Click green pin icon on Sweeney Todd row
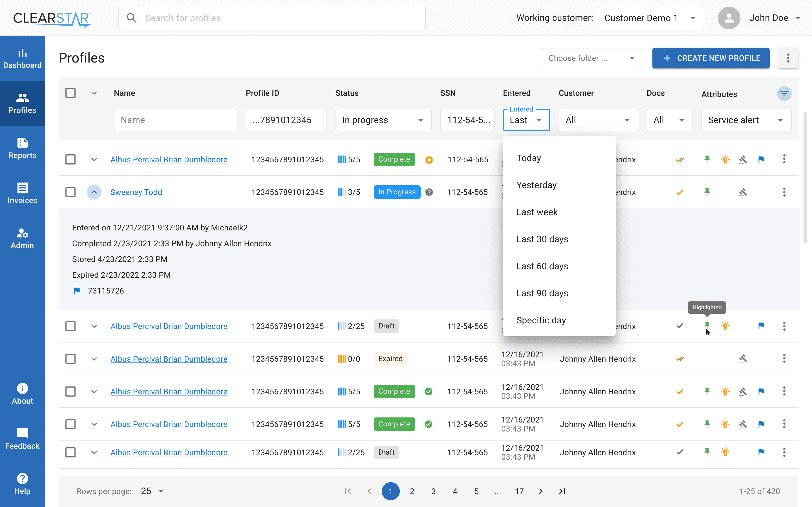This screenshot has height=507, width=812. coord(707,192)
